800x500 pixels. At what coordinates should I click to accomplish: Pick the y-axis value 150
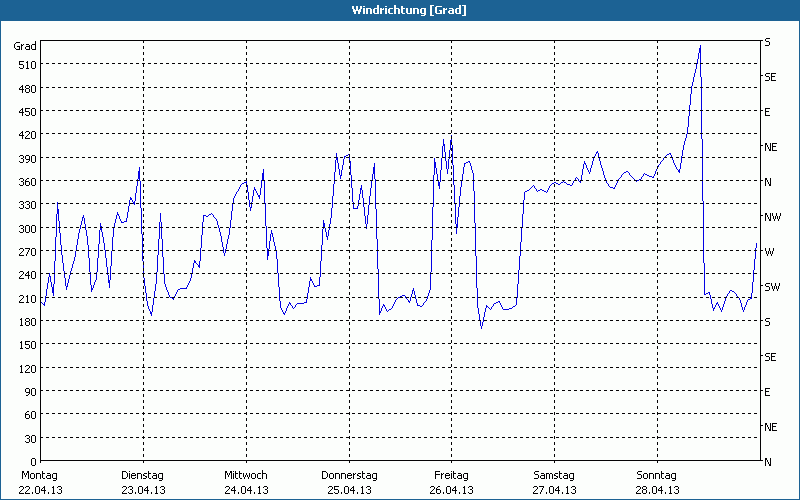(28, 345)
